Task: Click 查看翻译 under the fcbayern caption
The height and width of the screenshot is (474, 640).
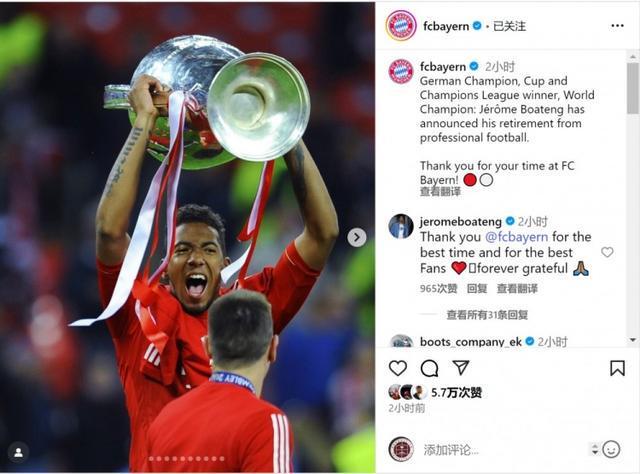Action: [440, 191]
